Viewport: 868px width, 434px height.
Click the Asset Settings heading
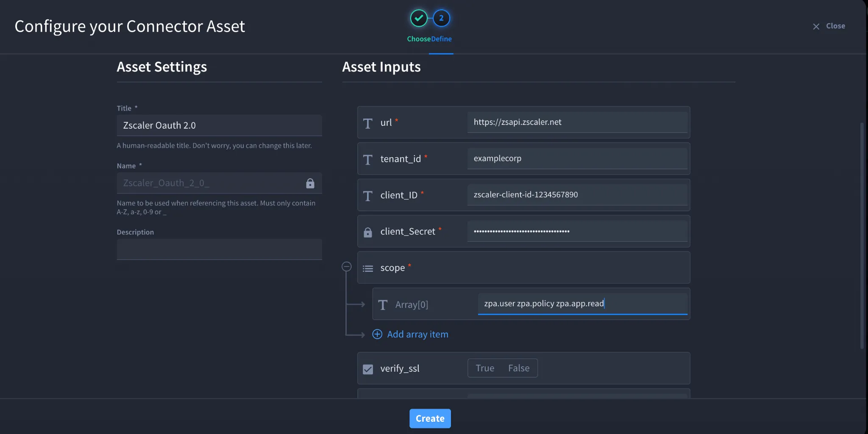coord(162,67)
